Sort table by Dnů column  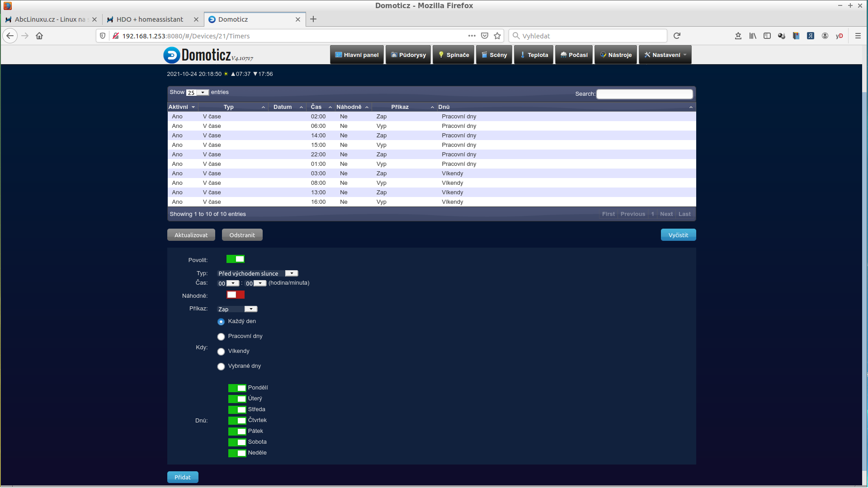pos(566,107)
